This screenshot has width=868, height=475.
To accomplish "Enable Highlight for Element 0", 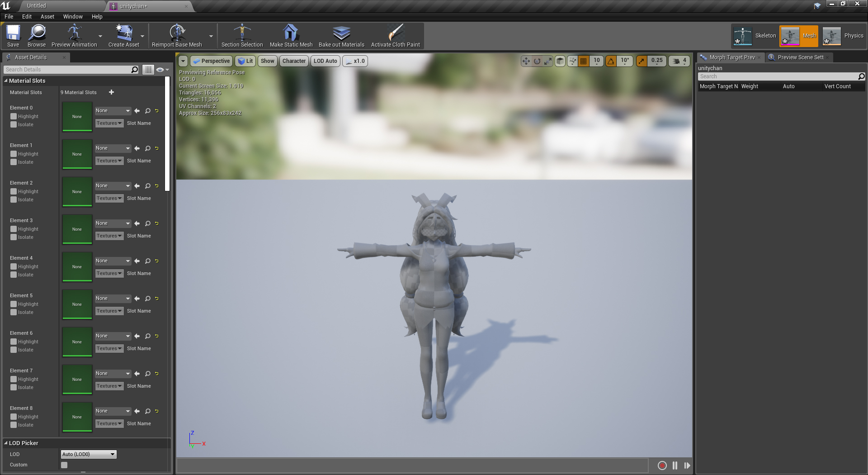I will point(14,116).
